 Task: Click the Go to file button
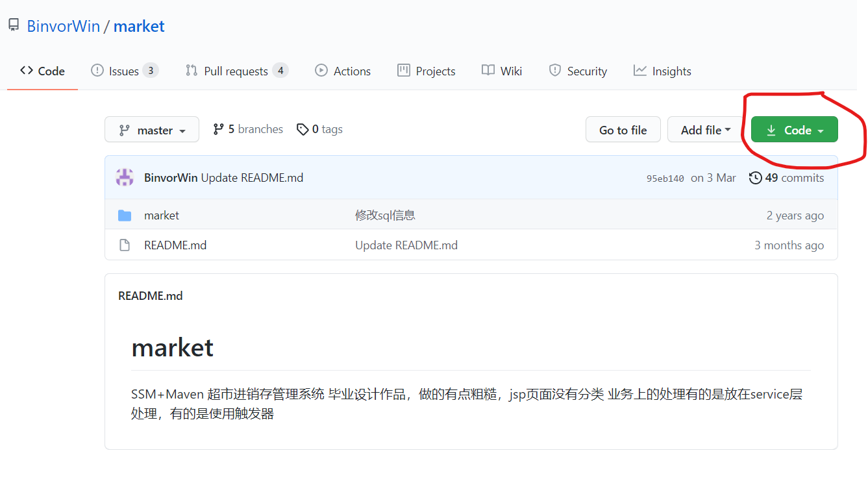(623, 130)
